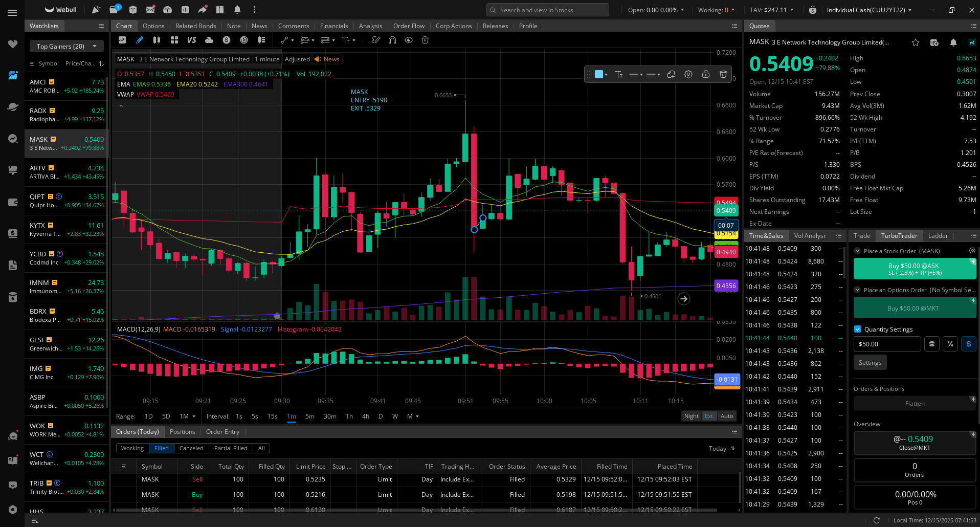Screen dimensions: 980x527
Task: Switch quantity mode to dollar amount
Action: point(969,344)
